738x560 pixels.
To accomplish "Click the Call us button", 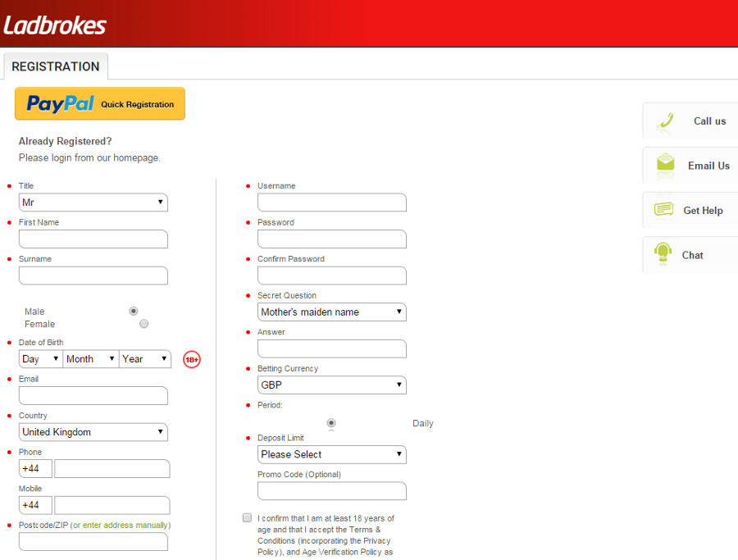I will point(690,121).
